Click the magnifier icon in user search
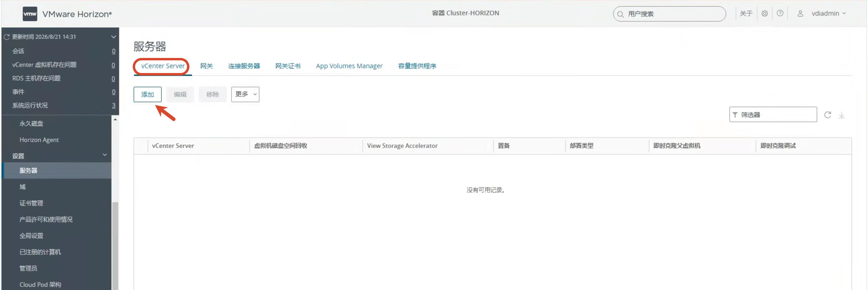The image size is (868, 290). click(x=620, y=14)
